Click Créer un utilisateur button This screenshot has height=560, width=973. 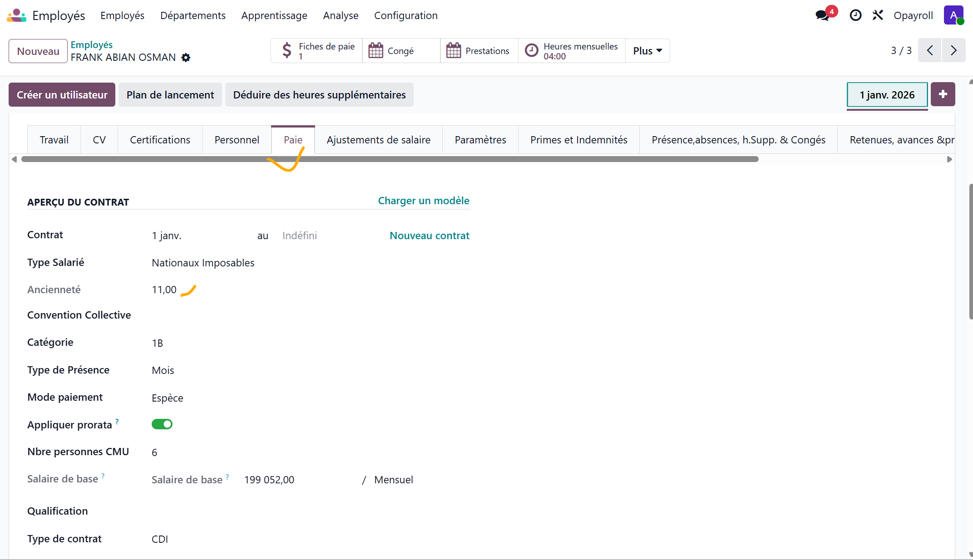coord(62,95)
